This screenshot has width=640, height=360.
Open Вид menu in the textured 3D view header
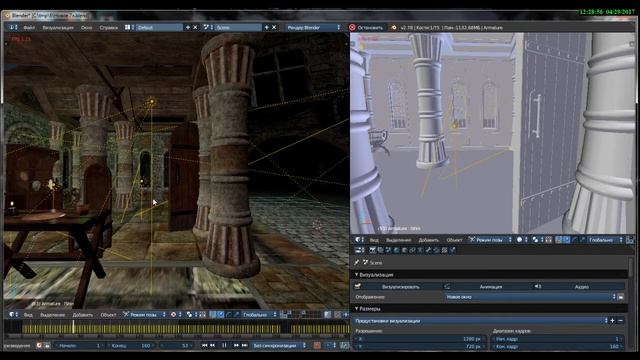[28, 315]
